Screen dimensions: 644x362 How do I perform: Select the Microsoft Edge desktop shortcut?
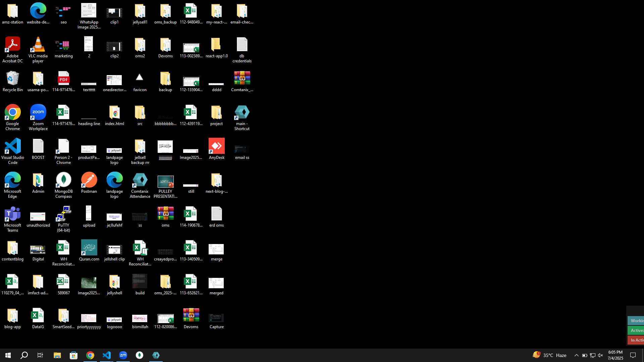click(x=12, y=185)
